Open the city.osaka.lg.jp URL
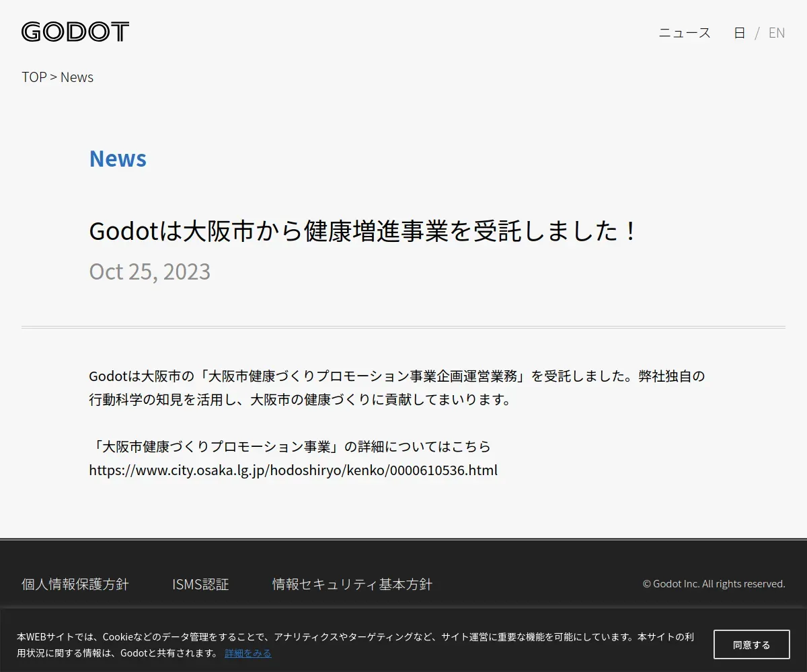807x672 pixels. click(293, 470)
